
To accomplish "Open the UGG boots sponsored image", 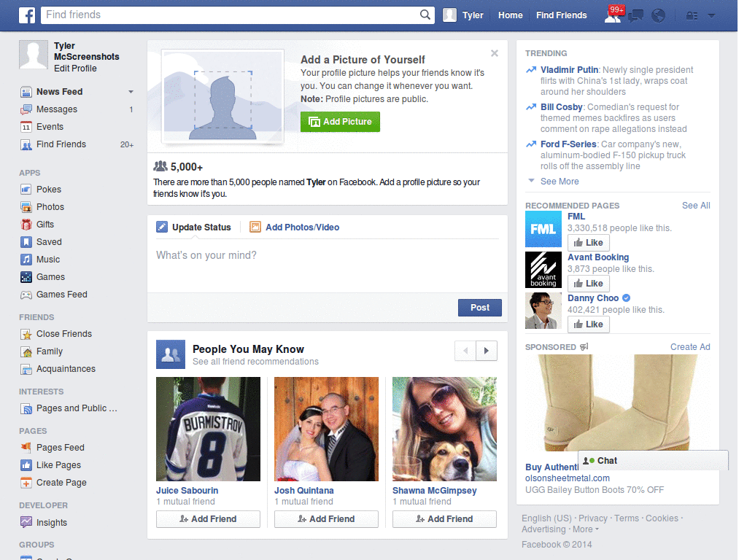I will 617,402.
